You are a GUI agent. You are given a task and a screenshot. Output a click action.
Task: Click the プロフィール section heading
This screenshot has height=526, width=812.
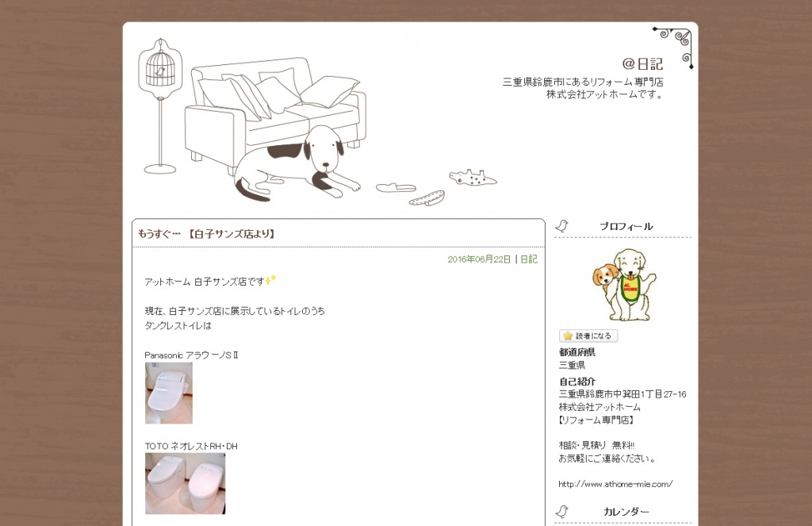[626, 226]
